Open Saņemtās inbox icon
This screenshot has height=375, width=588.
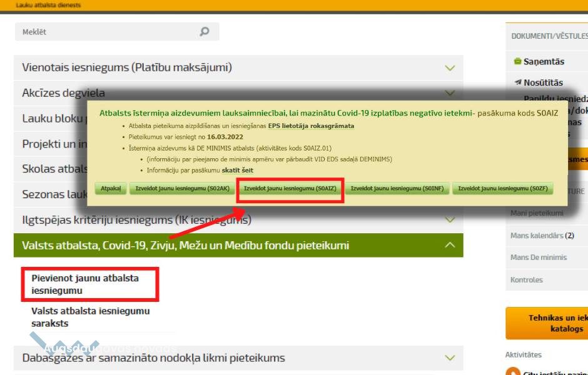pos(517,61)
